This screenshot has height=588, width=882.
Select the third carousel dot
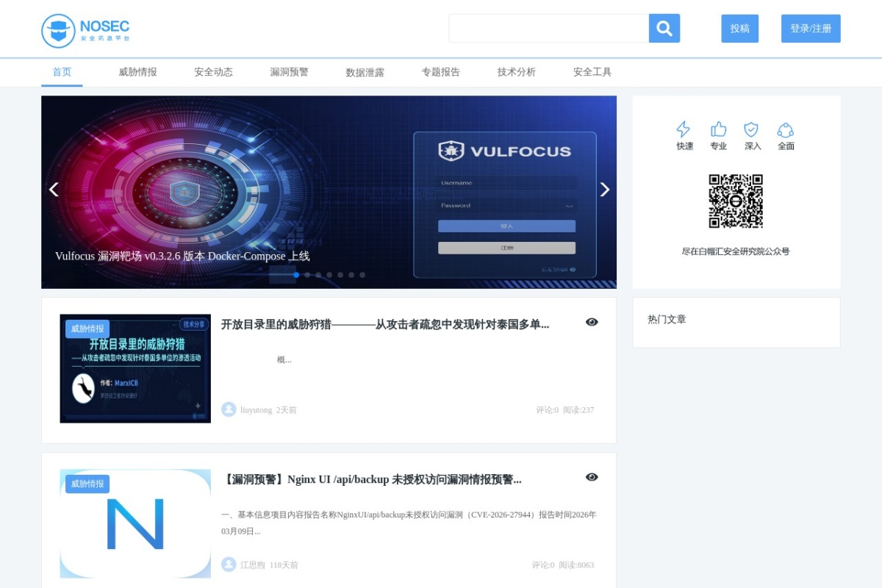coord(318,275)
